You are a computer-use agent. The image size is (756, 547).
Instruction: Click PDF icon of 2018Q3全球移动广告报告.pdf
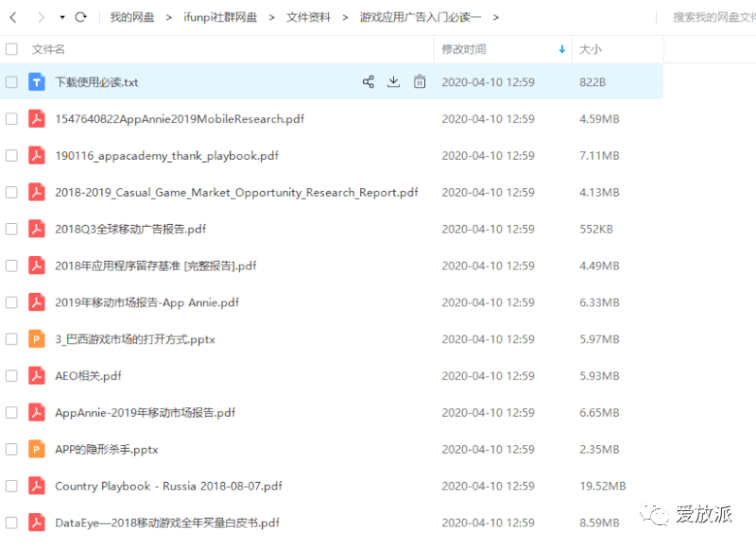pyautogui.click(x=37, y=229)
